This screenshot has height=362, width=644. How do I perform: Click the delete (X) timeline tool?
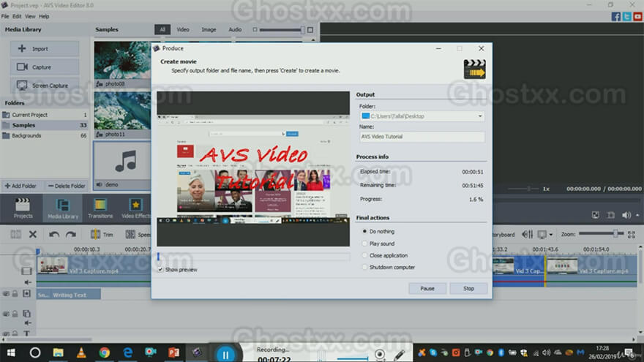tap(33, 234)
